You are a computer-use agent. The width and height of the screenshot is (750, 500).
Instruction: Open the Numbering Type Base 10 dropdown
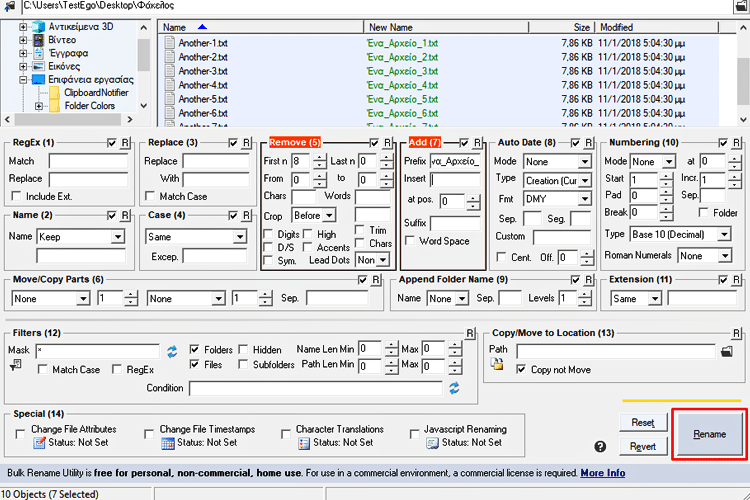pos(725,234)
